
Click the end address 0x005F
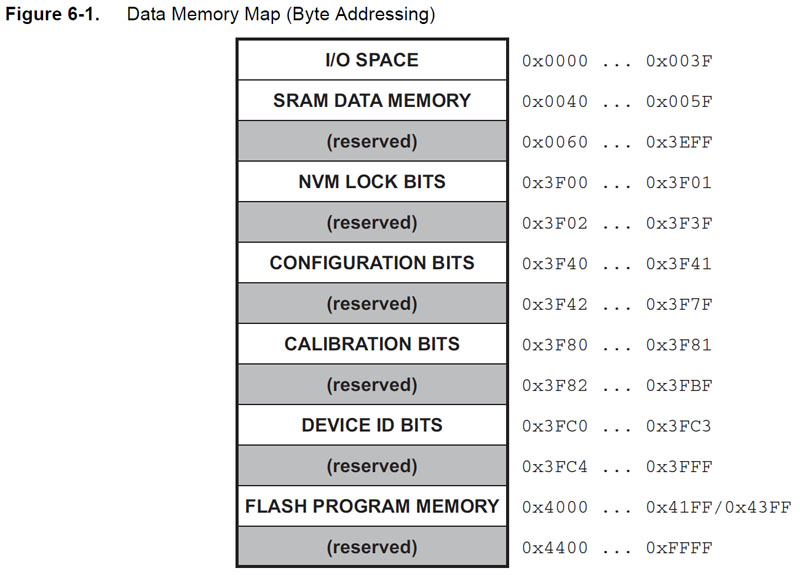point(679,102)
